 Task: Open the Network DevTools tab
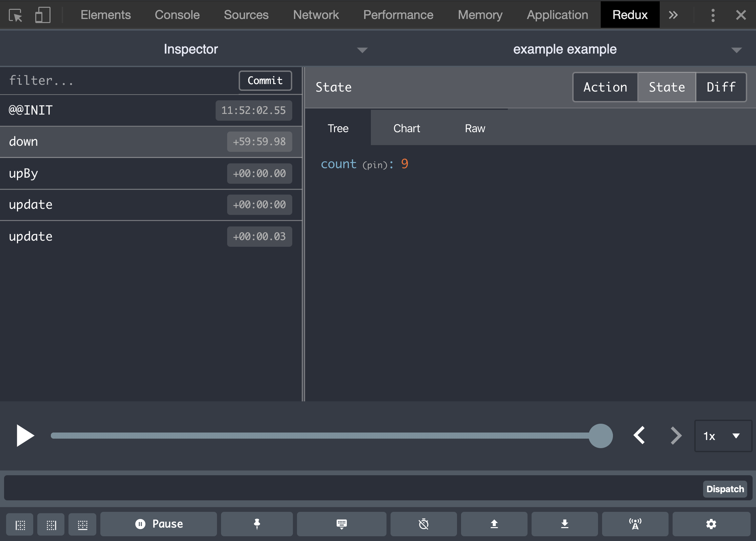click(x=316, y=15)
